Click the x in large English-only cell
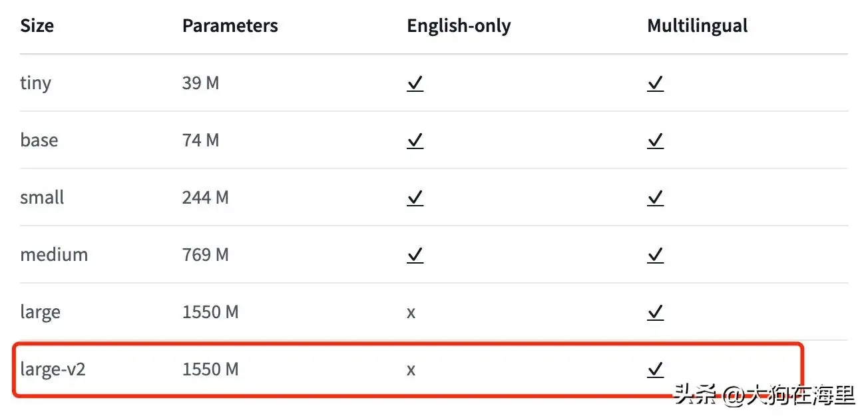The height and width of the screenshot is (418, 868). click(x=411, y=312)
